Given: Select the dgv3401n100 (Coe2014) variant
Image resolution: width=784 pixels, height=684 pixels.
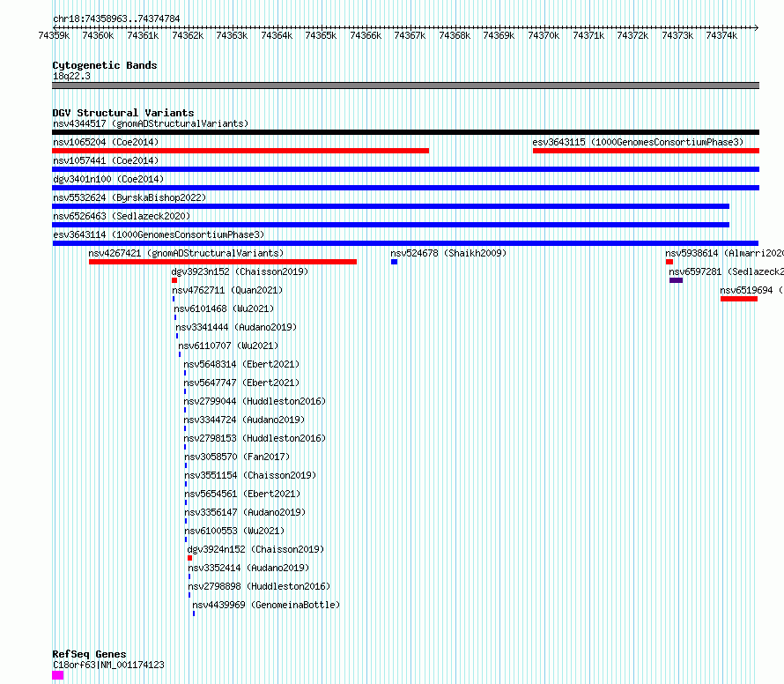Looking at the screenshot, I should coord(108,179).
